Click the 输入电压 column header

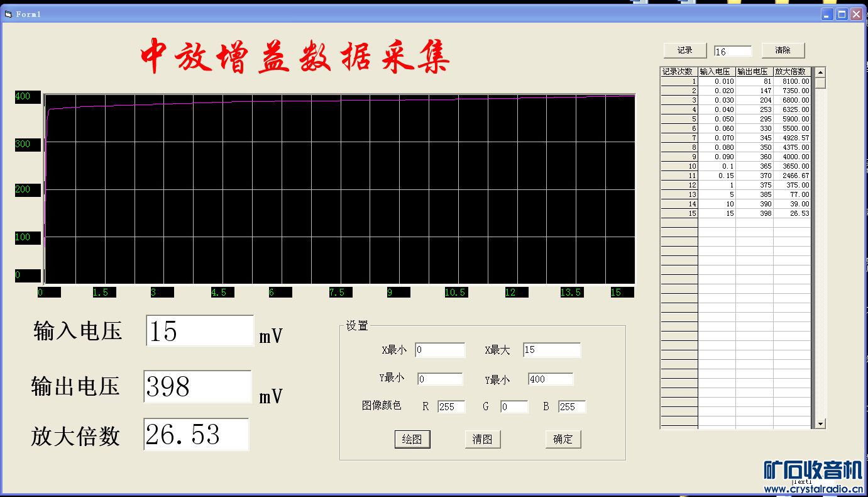click(717, 72)
